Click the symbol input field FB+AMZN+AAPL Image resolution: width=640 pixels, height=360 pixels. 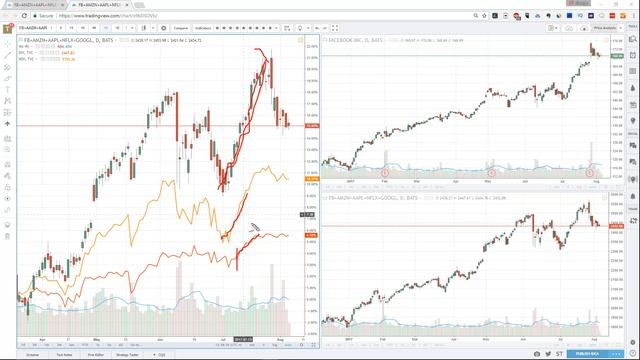[x=33, y=28]
